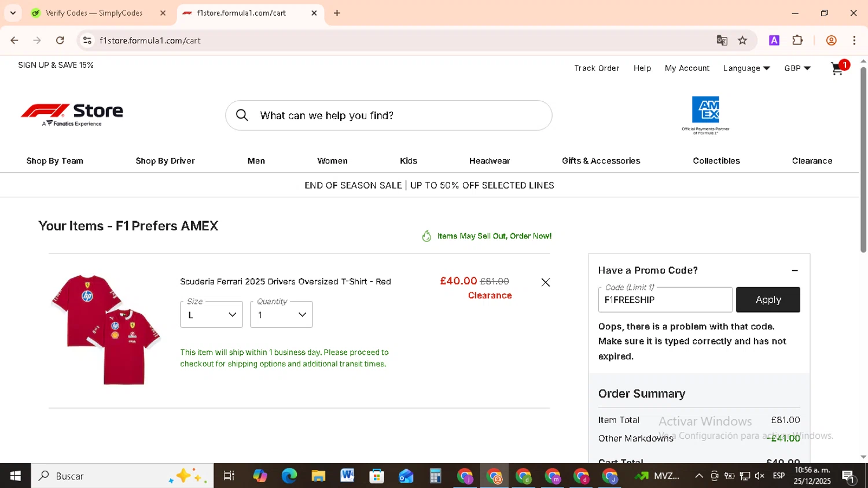Click the promo code input field
The width and height of the screenshot is (868, 488).
tap(665, 300)
